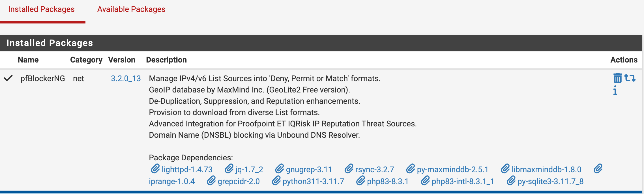Click the checkmark icon next to pfBlockerNG
Image resolution: width=644 pixels, height=194 pixels.
8,78
